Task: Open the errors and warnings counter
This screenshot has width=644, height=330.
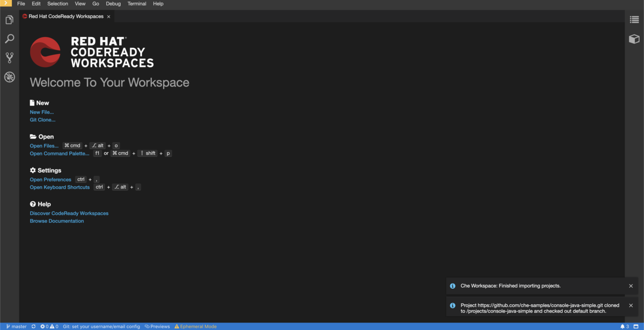Action: pyautogui.click(x=49, y=326)
